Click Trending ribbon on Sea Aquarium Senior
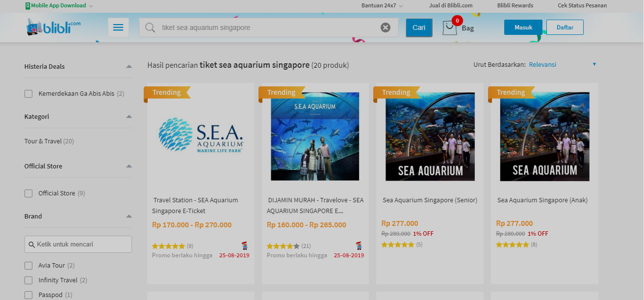644x300 pixels. [396, 93]
